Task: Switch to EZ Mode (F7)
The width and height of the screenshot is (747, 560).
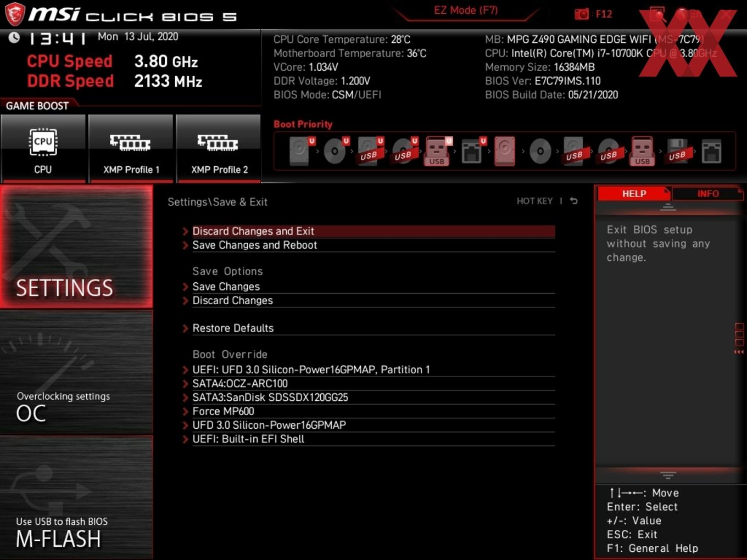Action: click(x=465, y=10)
